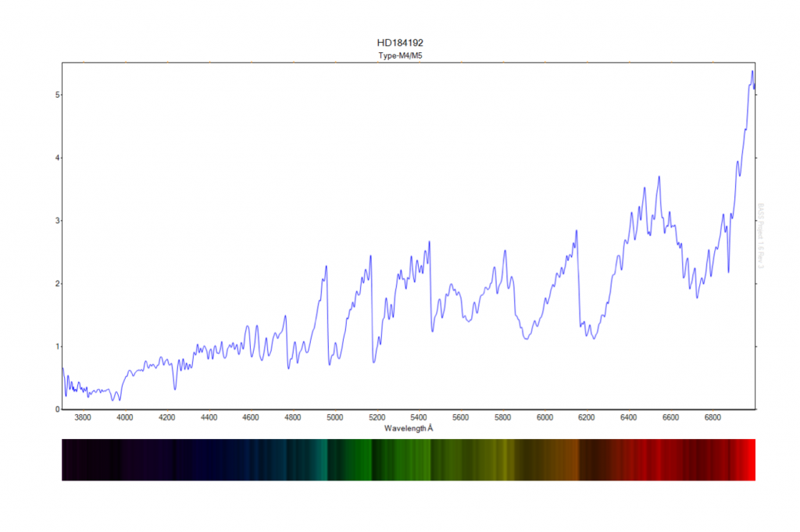Click the Wavelength Å axis label

click(x=408, y=429)
